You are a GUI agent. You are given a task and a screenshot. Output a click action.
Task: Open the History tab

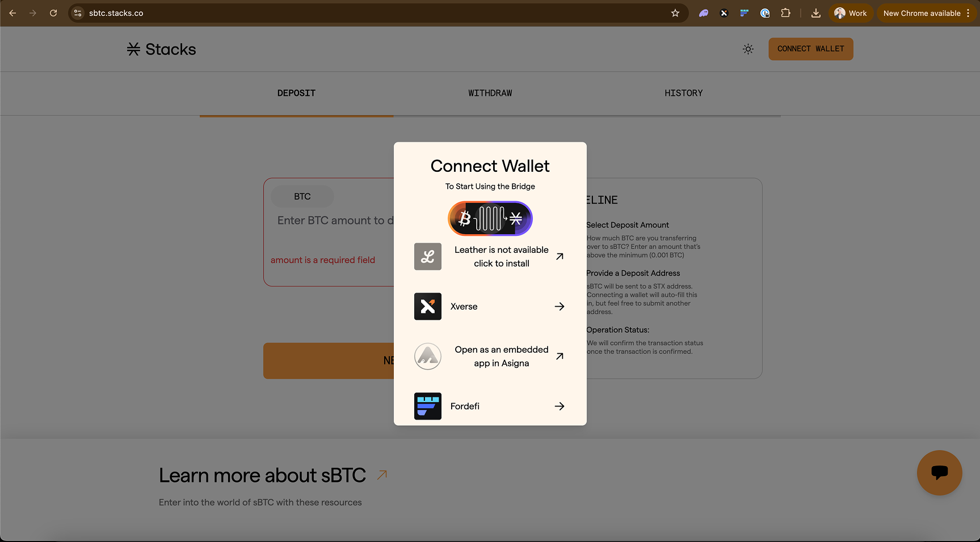click(x=683, y=94)
